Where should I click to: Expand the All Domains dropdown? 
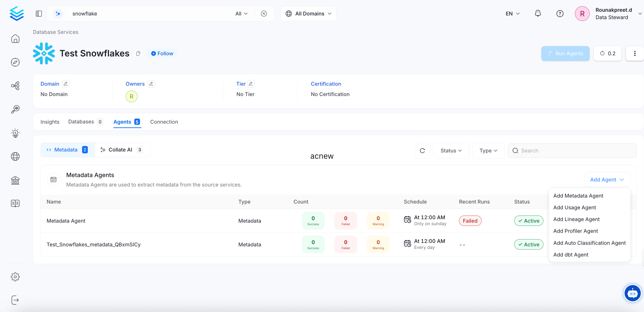pos(308,14)
